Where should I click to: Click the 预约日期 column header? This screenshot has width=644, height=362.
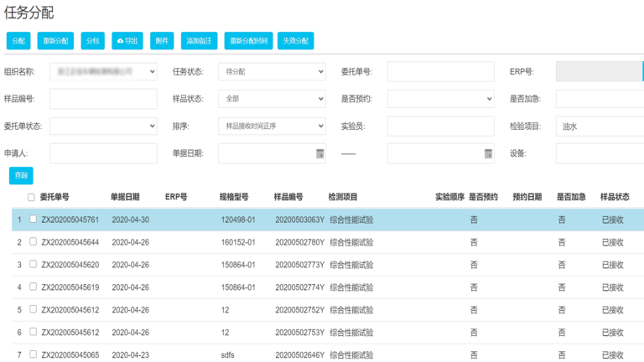527,198
